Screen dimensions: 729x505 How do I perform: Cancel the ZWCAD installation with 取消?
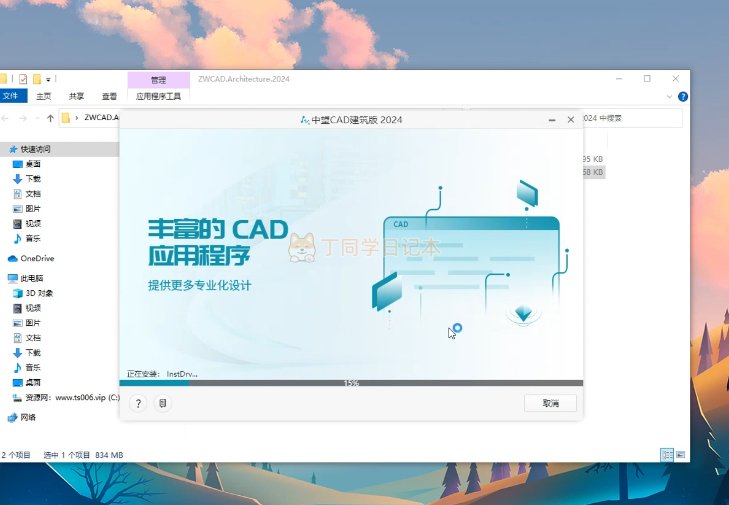550,403
